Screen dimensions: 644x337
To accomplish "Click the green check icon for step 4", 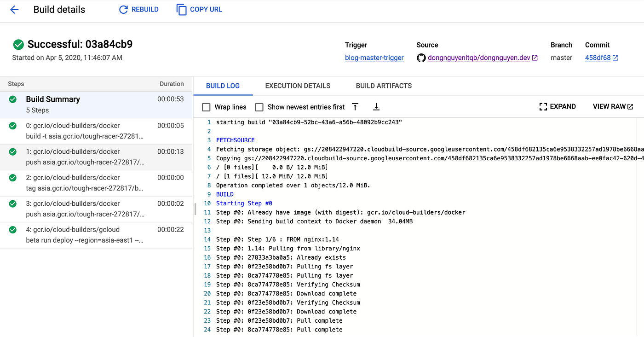I will (x=13, y=230).
